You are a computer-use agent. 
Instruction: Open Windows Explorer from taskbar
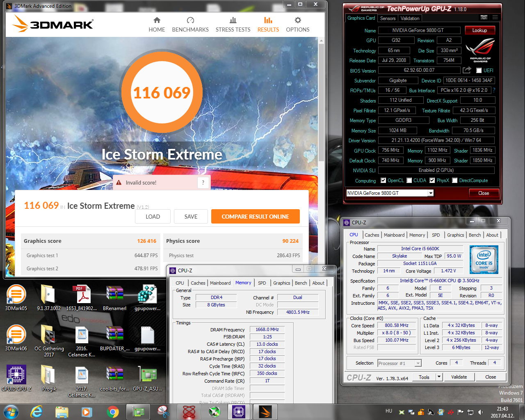pyautogui.click(x=62, y=411)
